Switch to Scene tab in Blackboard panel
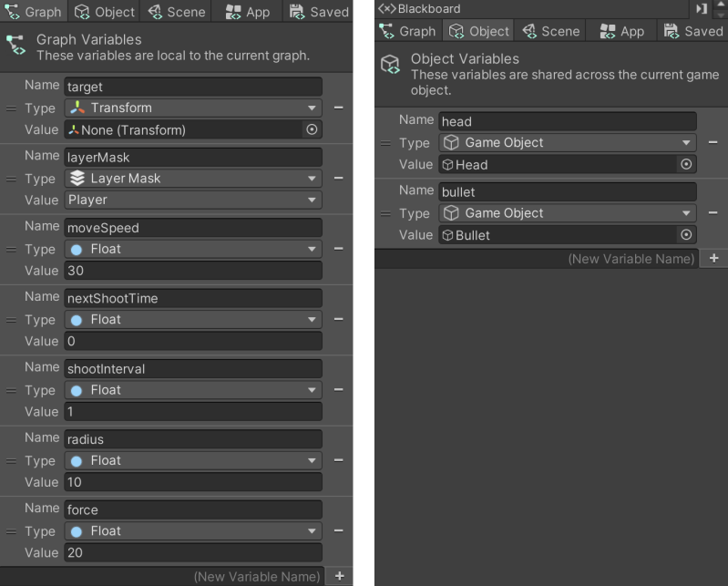The width and height of the screenshot is (728, 586). pos(551,31)
